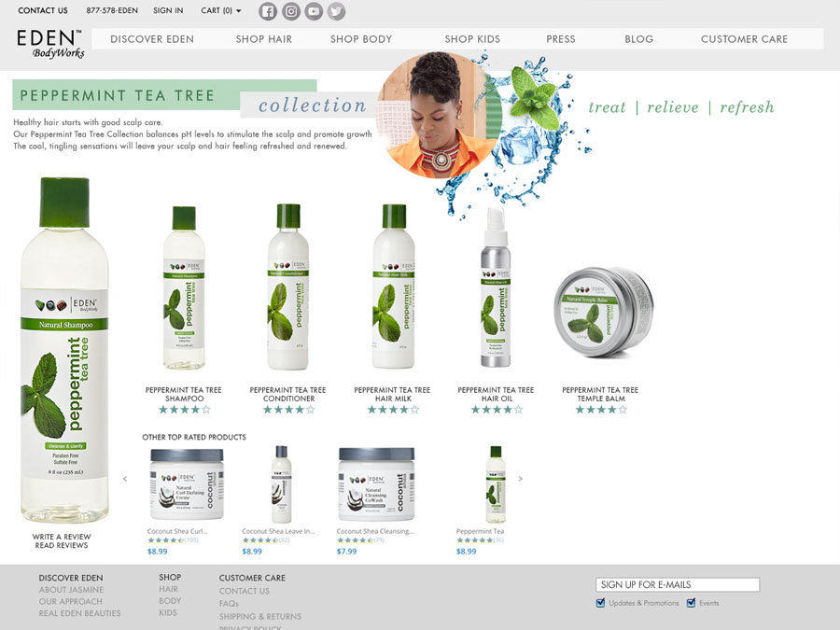This screenshot has width=840, height=630.
Task: Open Shop Body menu
Action: [361, 39]
